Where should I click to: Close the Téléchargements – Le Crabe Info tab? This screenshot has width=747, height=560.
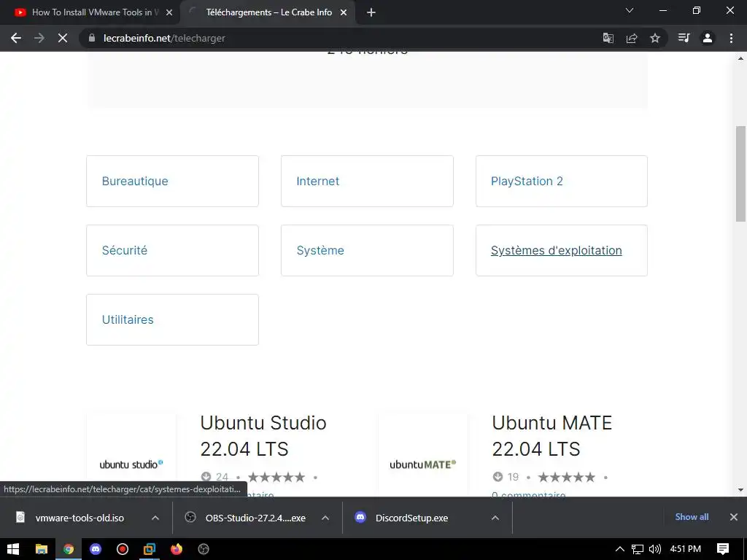tap(344, 12)
